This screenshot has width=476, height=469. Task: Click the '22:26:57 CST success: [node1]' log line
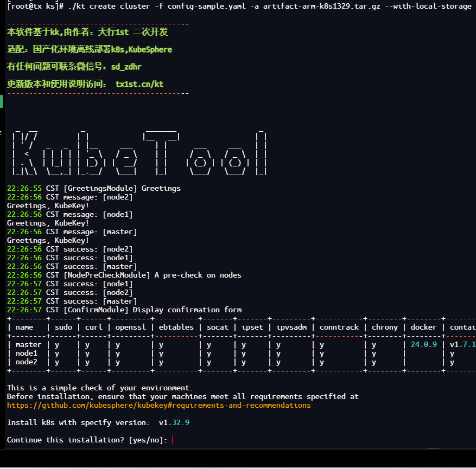tap(70, 284)
